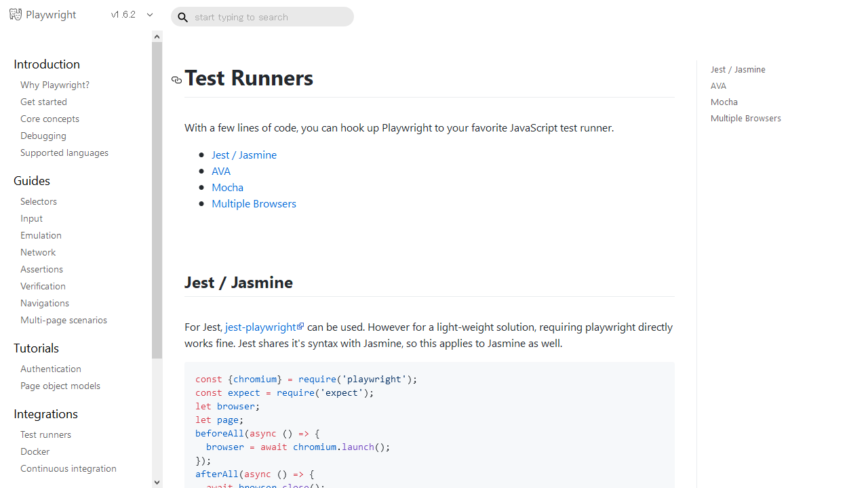Jump to Jest / Jasmine in right outline
Viewport: 868px width, 488px height.
click(x=738, y=69)
